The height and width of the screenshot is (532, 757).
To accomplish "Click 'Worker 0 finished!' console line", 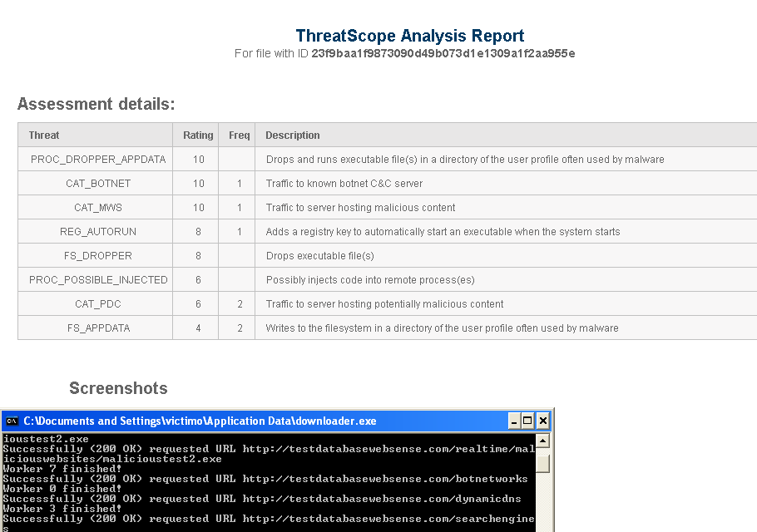I will [x=62, y=489].
